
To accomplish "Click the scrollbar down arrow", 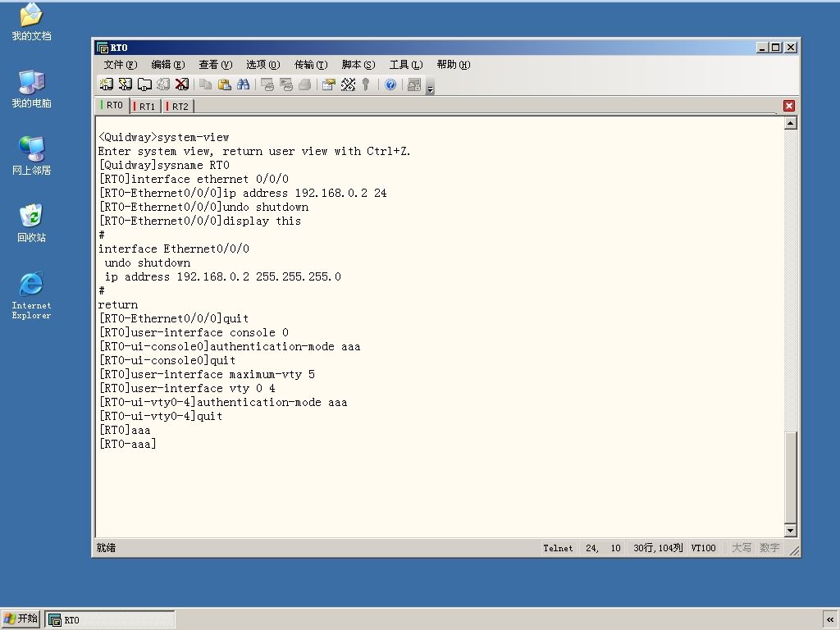I will coord(790,531).
